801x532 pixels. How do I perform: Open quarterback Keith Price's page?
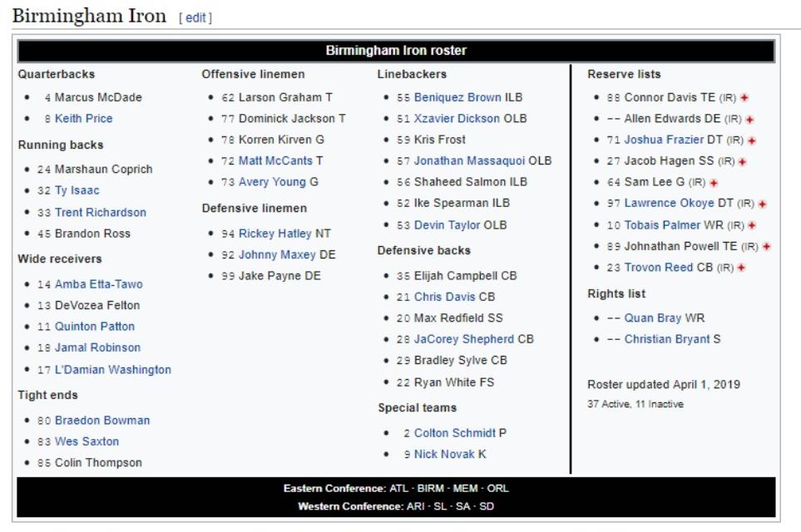point(84,118)
